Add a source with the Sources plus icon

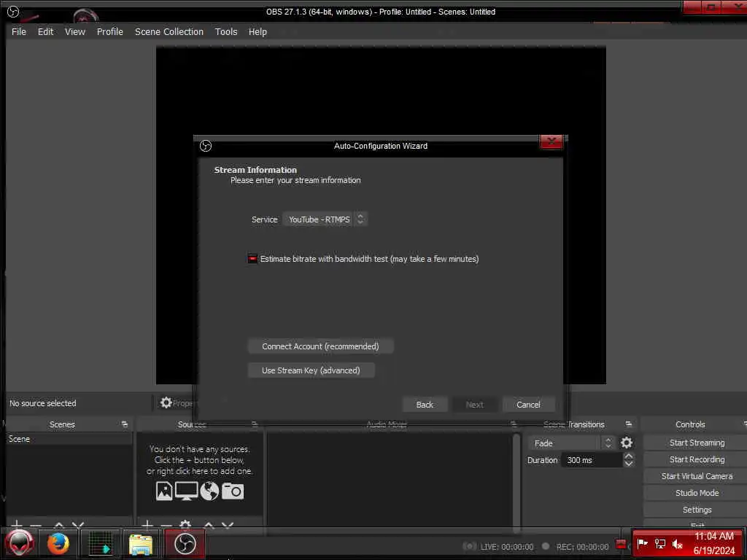pyautogui.click(x=147, y=524)
